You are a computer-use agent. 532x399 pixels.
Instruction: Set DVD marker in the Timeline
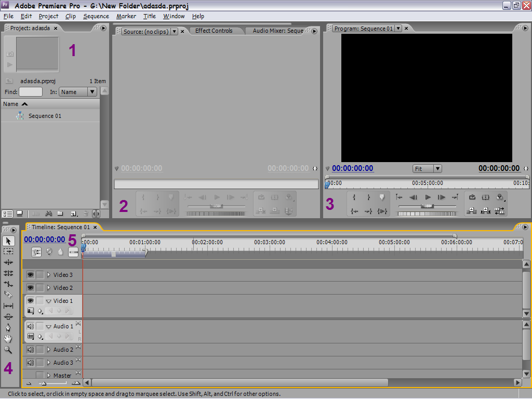click(49, 252)
